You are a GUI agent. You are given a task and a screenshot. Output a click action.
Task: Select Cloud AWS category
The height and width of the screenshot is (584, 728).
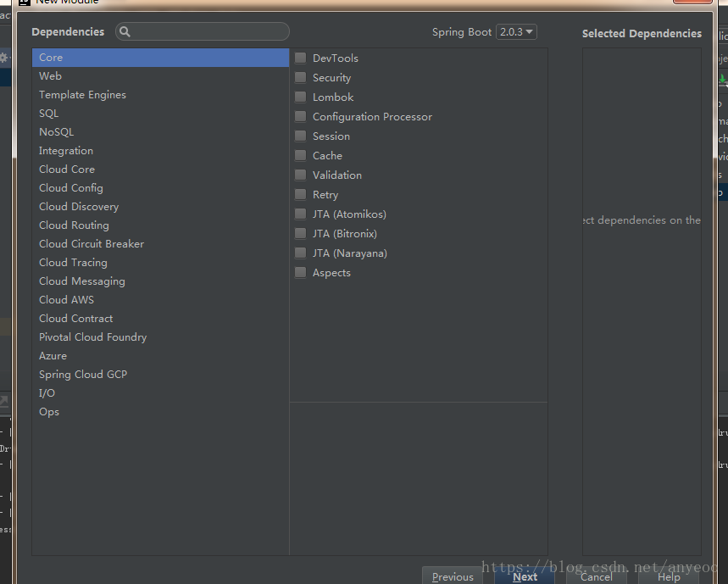pyautogui.click(x=161, y=300)
